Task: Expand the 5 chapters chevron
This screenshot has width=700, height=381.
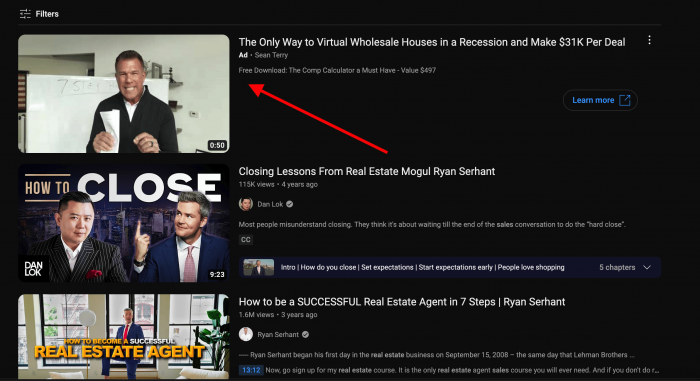Action: coord(647,267)
